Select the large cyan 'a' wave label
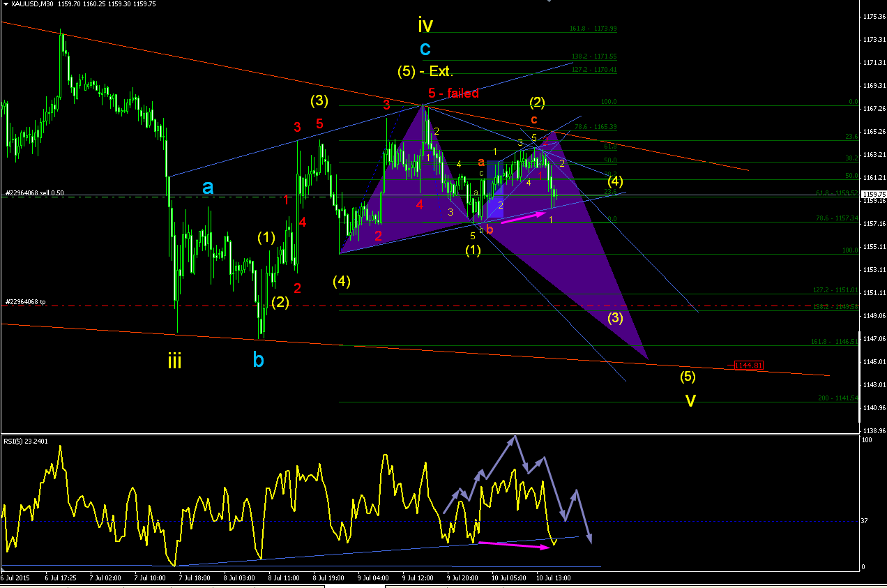This screenshot has height=588, width=887. [x=208, y=187]
